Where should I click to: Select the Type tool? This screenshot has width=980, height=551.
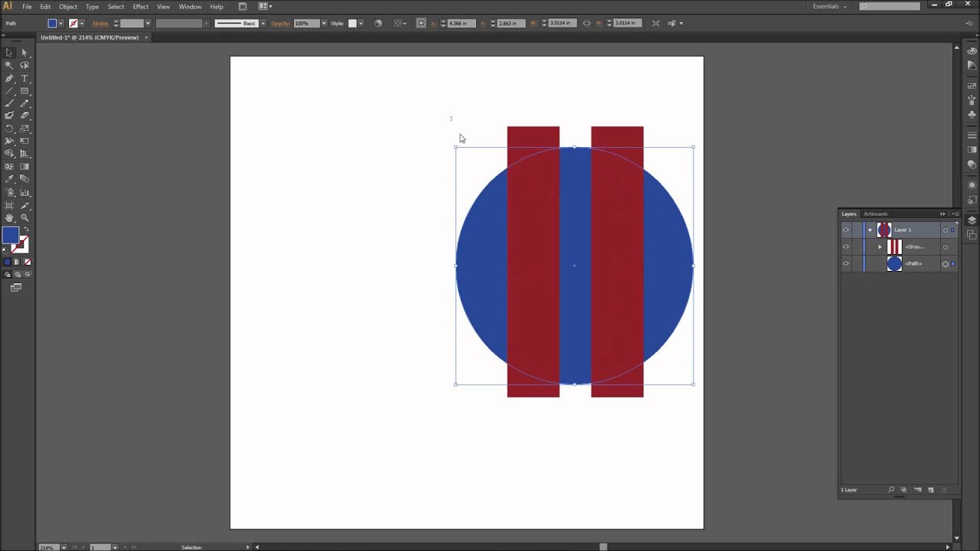(x=24, y=78)
